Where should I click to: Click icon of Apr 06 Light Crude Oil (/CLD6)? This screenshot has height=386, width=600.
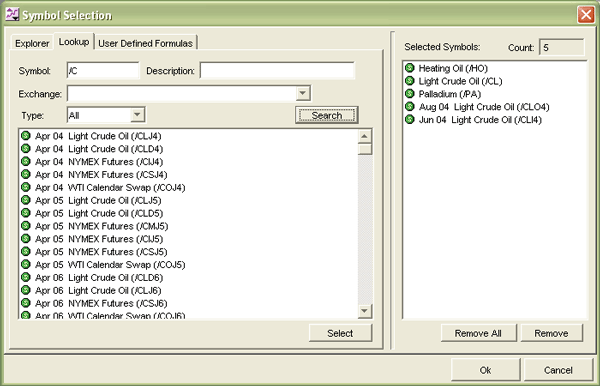26,277
